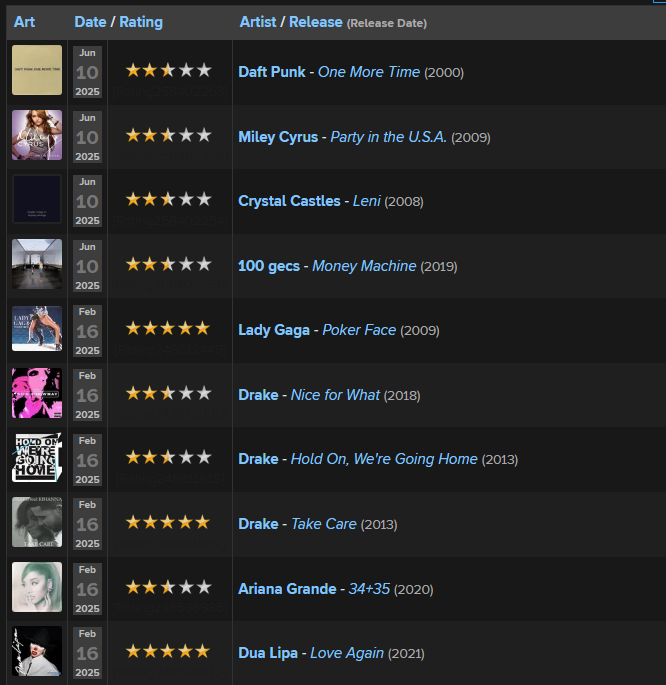
Task: Click the star rating for Nice for What
Action: 168,393
